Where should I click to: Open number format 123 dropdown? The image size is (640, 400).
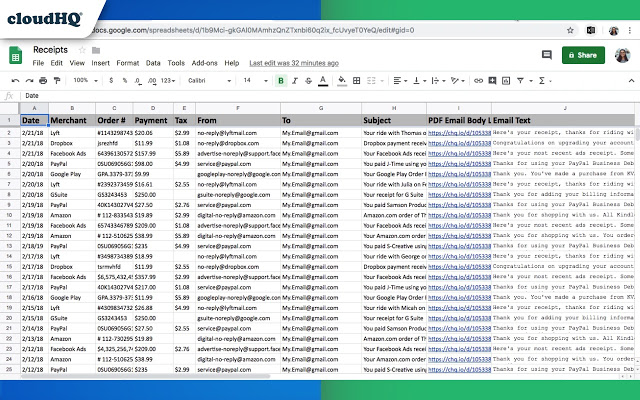coord(168,81)
